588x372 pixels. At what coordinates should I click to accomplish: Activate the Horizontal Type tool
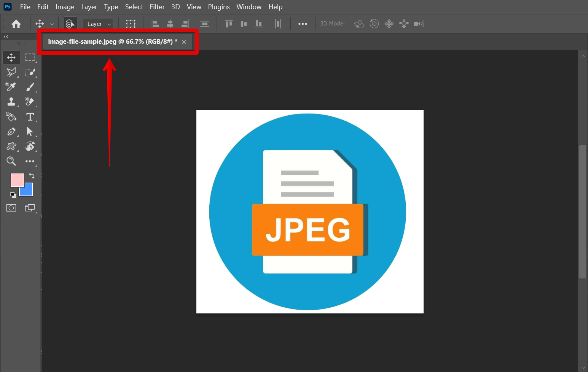(x=30, y=117)
